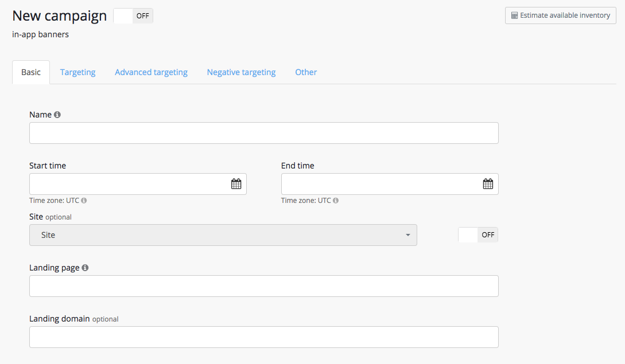Screen dimensions: 625x364
Task: Focus the Landing page text field
Action: pyautogui.click(x=263, y=286)
